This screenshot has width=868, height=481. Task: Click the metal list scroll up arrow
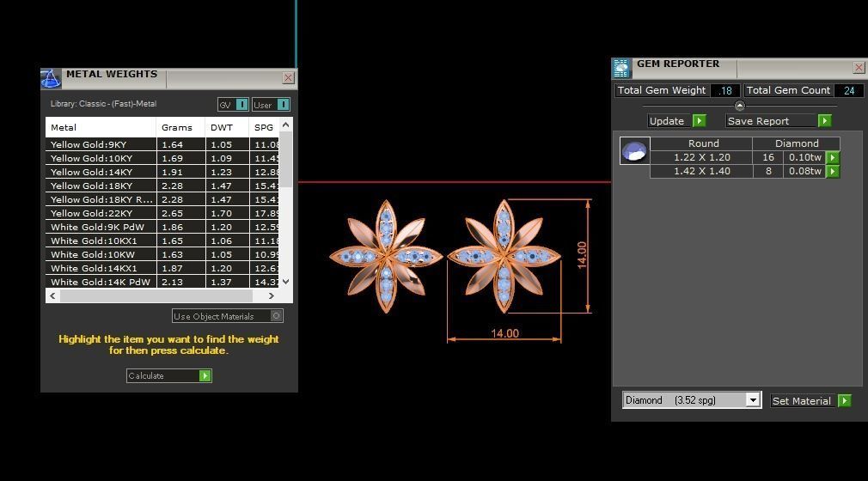(285, 125)
